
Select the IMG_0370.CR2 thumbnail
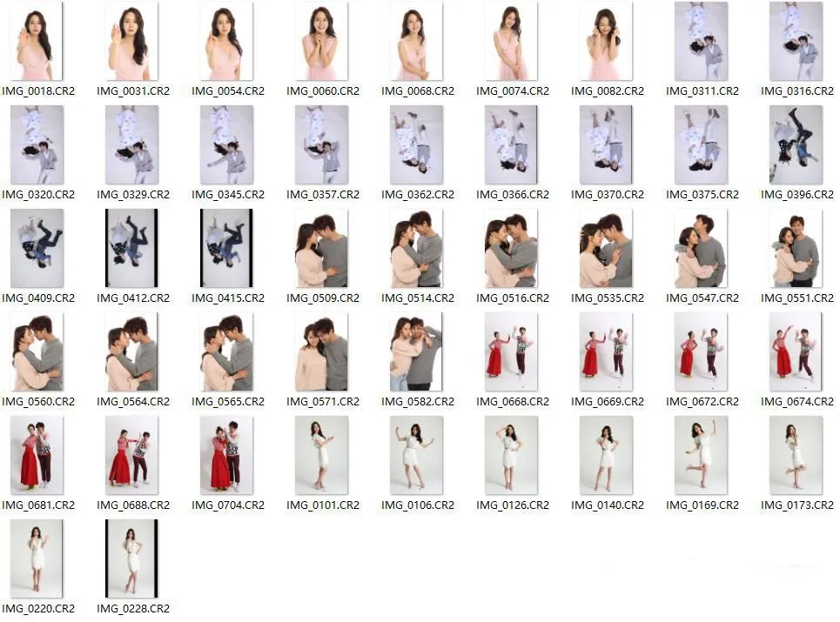(606, 144)
